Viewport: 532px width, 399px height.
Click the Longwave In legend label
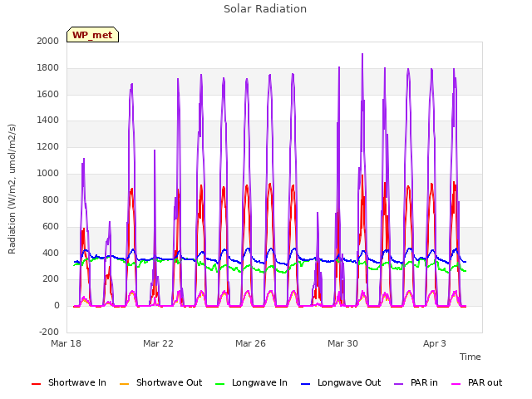tap(259, 382)
